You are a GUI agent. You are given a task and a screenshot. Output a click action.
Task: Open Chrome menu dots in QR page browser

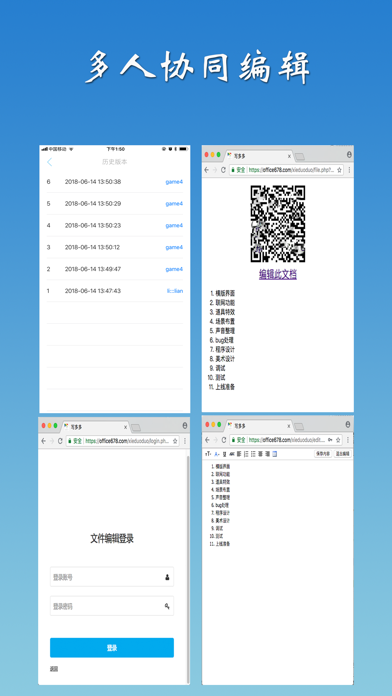(x=349, y=170)
